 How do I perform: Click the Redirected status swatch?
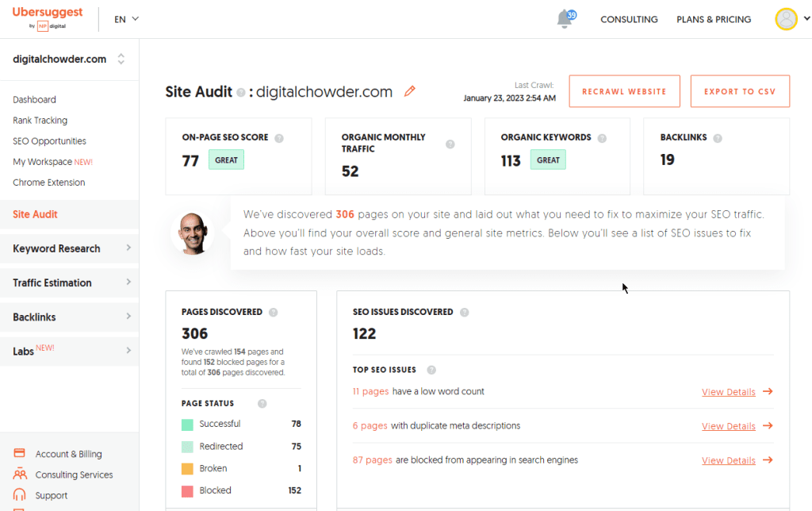click(x=187, y=447)
